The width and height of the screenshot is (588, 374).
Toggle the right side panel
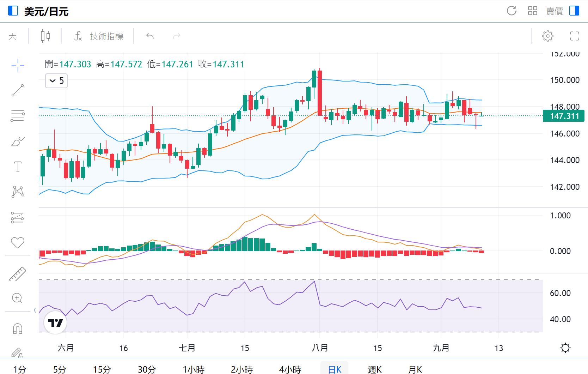pos(574,11)
